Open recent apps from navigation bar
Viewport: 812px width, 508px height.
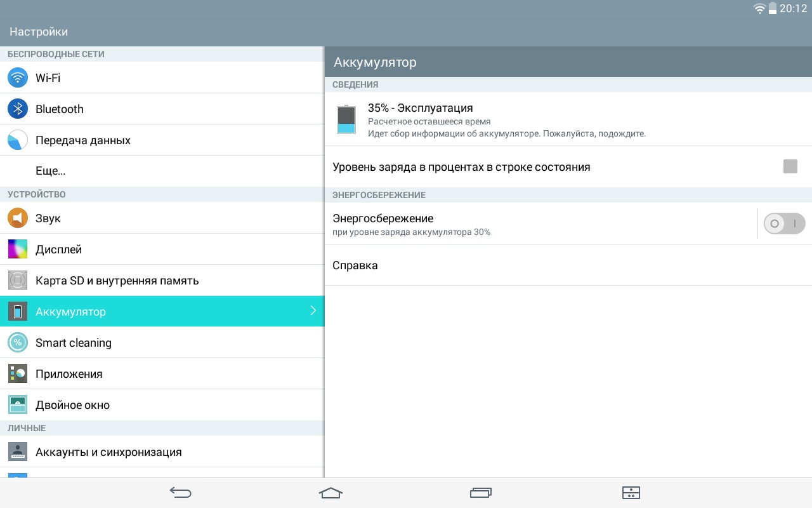pyautogui.click(x=481, y=493)
